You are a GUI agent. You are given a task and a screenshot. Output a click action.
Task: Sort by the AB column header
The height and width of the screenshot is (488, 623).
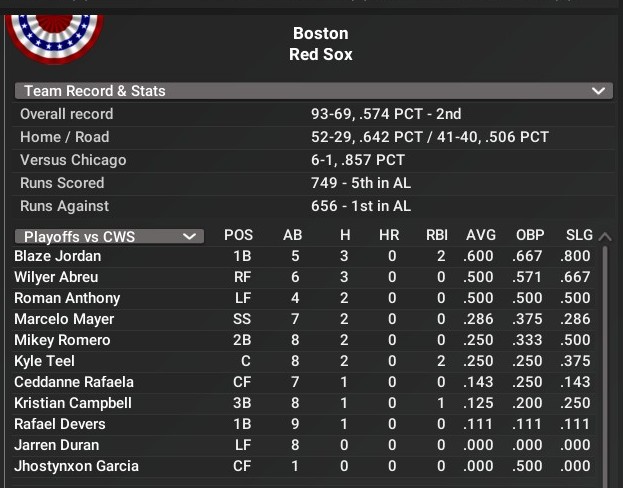click(292, 236)
